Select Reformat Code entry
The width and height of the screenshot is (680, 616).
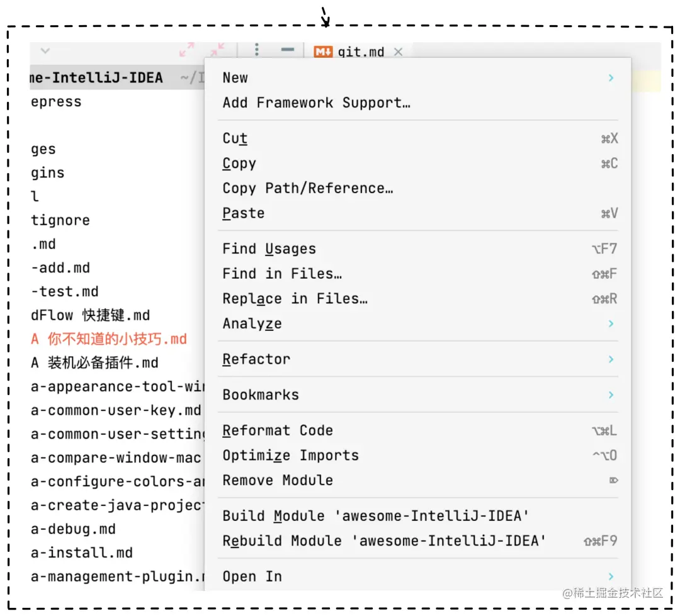418,430
